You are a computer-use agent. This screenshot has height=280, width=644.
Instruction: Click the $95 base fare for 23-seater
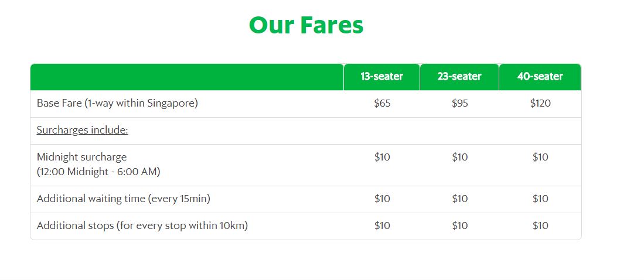tap(460, 104)
